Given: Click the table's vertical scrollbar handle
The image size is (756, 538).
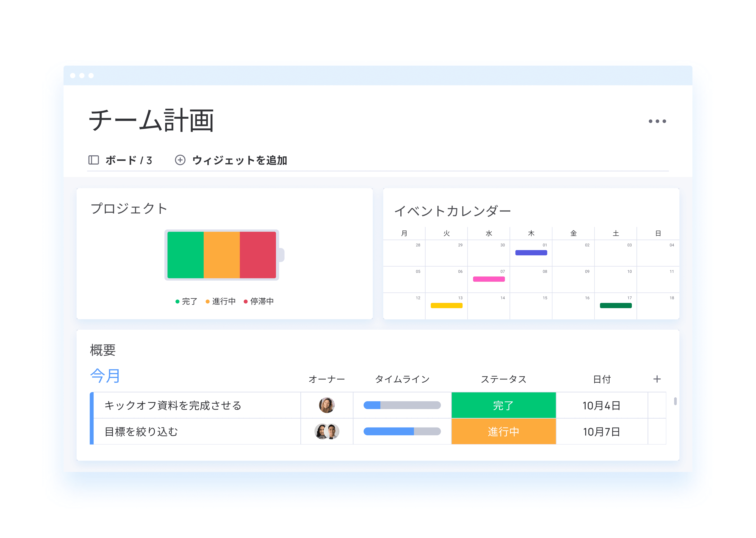Looking at the screenshot, I should pyautogui.click(x=675, y=401).
